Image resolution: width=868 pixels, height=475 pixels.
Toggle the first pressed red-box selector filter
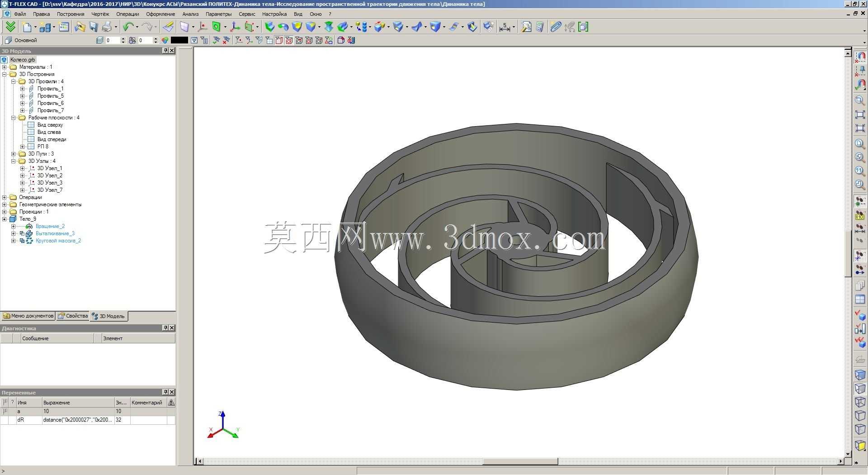[279, 40]
